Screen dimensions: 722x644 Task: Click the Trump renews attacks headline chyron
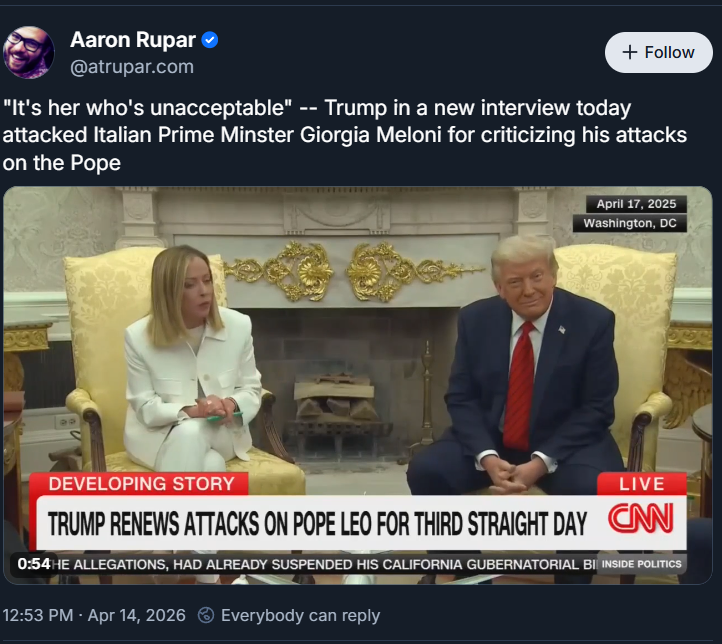[x=318, y=523]
